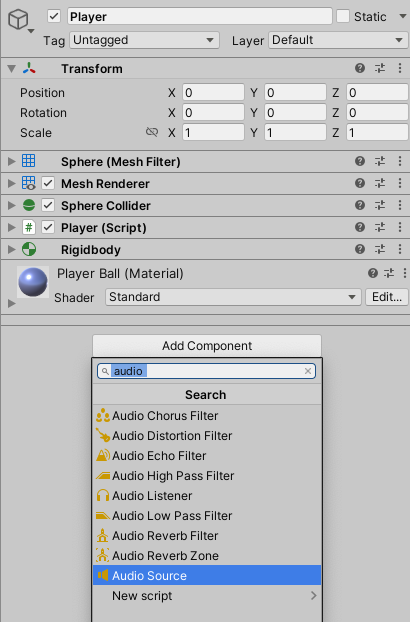
Task: Expand the Player Ball material properties
Action: (x=11, y=303)
